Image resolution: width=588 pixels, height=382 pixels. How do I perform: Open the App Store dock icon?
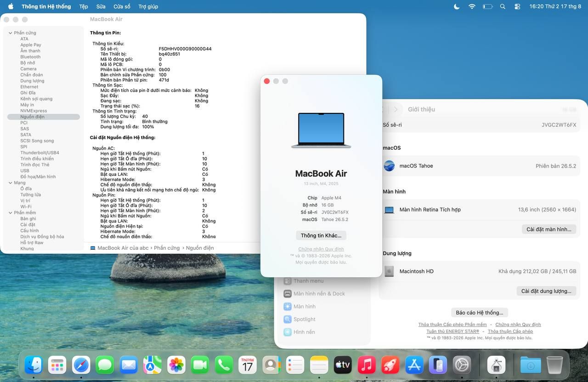(414, 365)
